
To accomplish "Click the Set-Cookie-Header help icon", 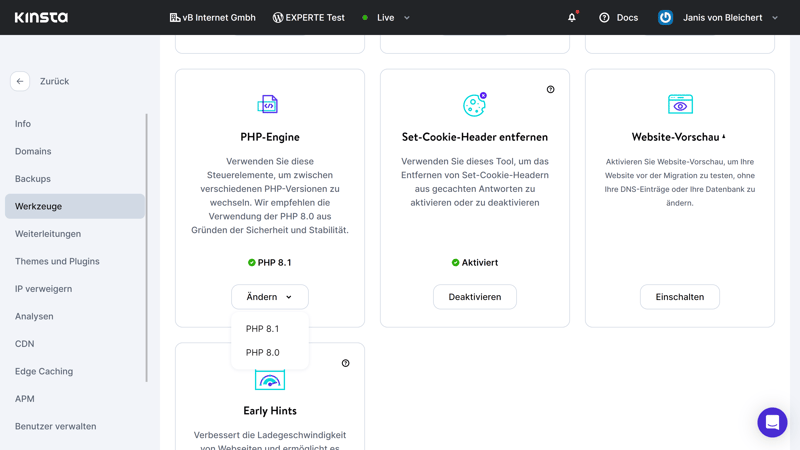I will click(x=550, y=90).
